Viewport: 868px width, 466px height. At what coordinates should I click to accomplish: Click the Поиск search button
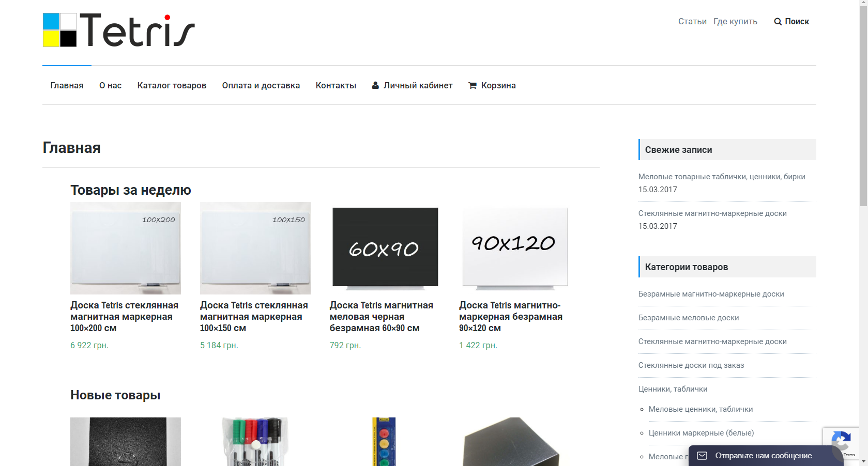pos(791,21)
